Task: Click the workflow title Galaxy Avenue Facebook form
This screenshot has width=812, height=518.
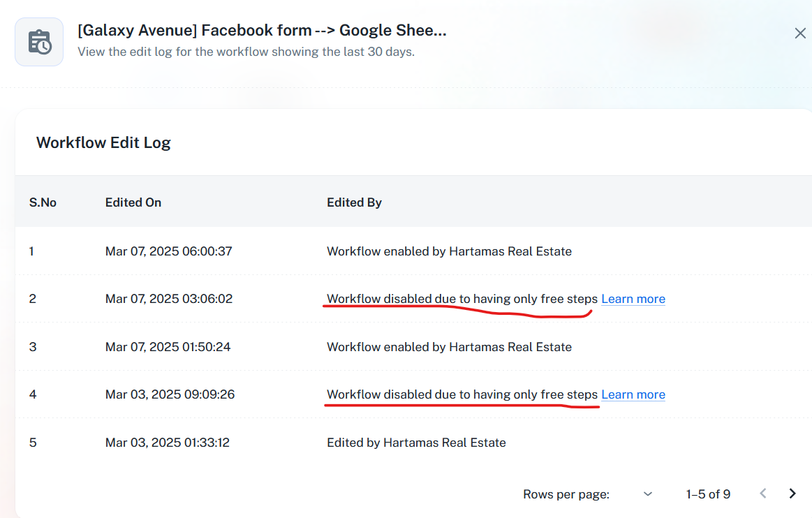Action: coord(262,30)
